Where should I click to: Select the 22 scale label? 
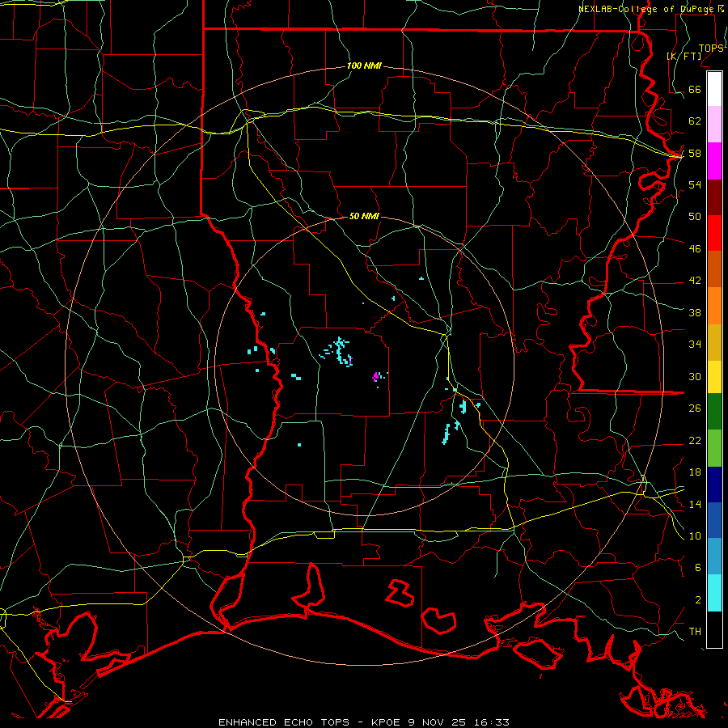695,441
